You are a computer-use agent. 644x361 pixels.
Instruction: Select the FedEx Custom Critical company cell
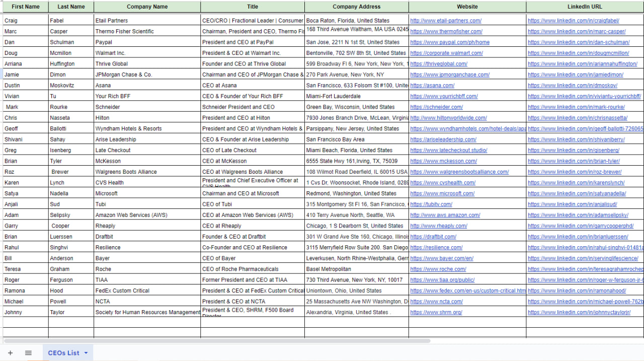point(147,291)
